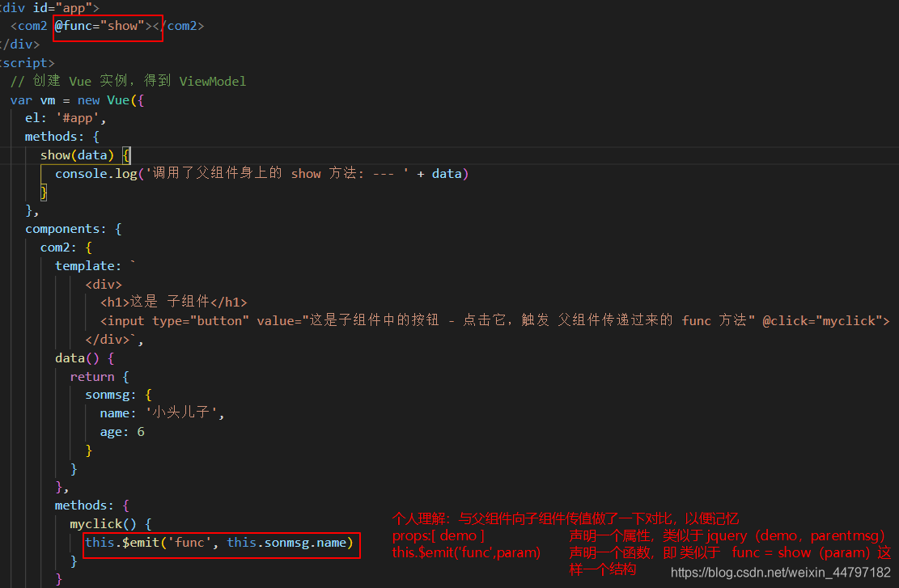The image size is (899, 588).
Task: Click the el: '#app' line
Action: point(66,118)
